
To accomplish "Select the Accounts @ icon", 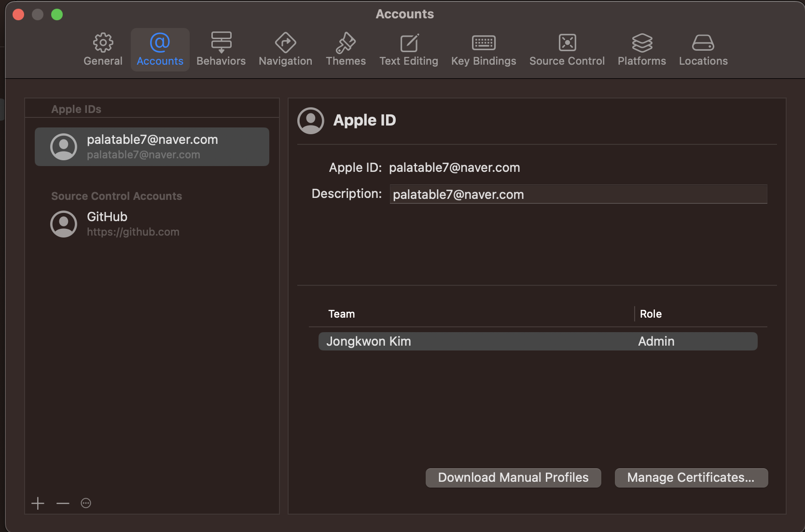I will pos(160,42).
